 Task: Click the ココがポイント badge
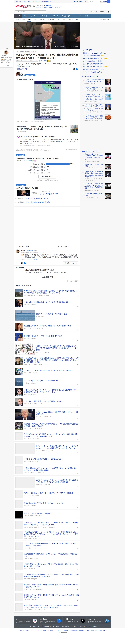coord(30,75)
